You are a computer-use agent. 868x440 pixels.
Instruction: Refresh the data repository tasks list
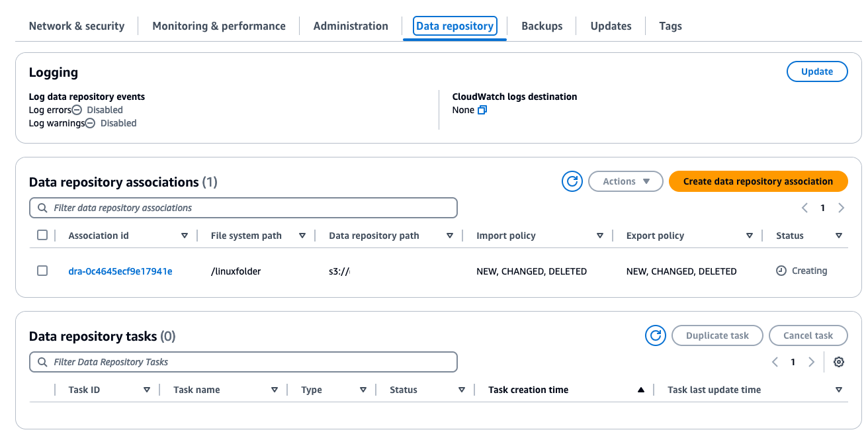(x=656, y=335)
